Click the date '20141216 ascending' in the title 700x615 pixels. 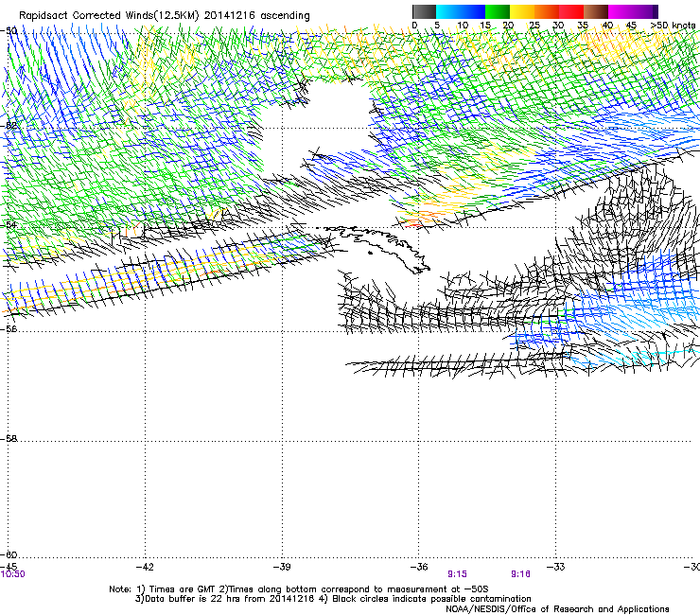point(256,16)
